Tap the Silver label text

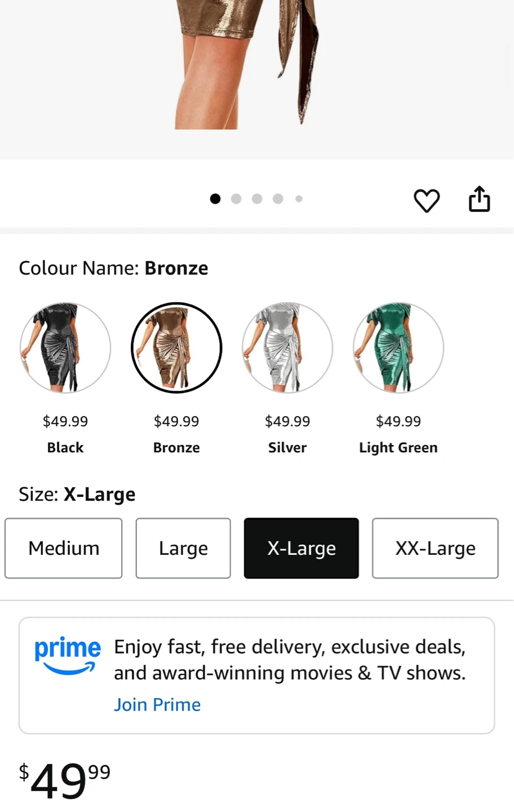(287, 448)
